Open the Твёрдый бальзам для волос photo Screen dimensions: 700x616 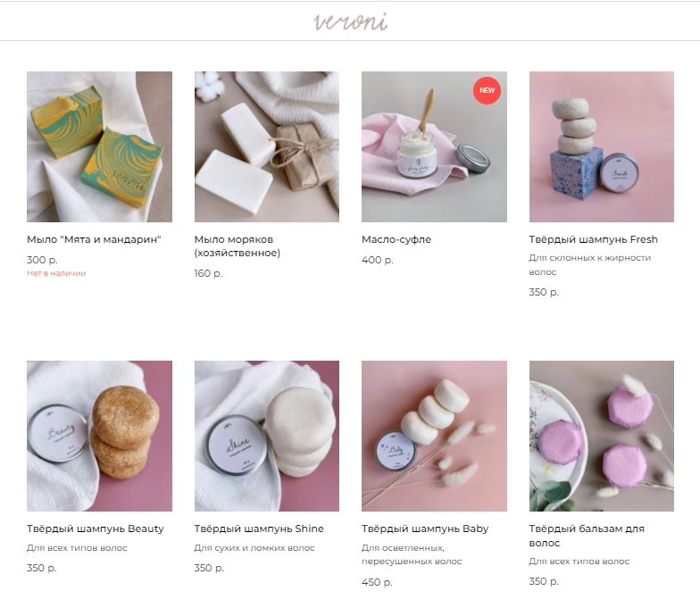[602, 436]
